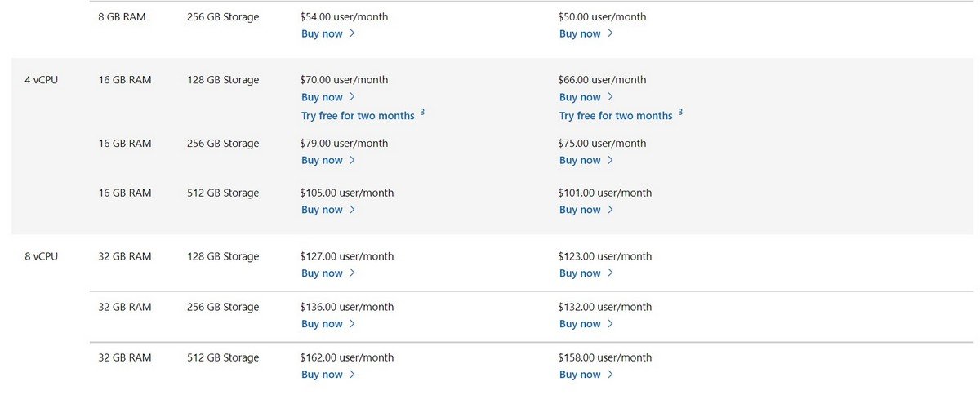Screen dimensions: 980x395
Task: Click the 4 vCPU row label
Action: tap(41, 80)
